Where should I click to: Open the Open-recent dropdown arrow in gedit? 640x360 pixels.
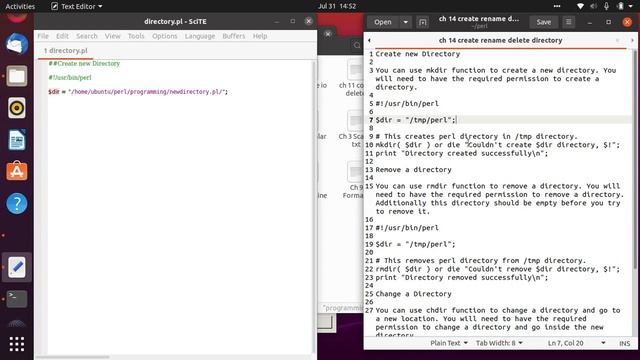(x=405, y=22)
